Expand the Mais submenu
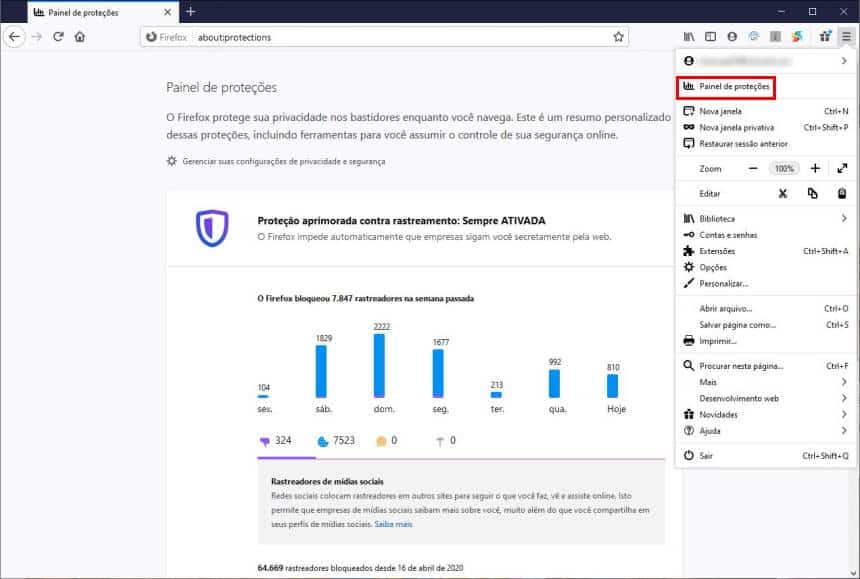The image size is (860, 579). click(x=766, y=382)
